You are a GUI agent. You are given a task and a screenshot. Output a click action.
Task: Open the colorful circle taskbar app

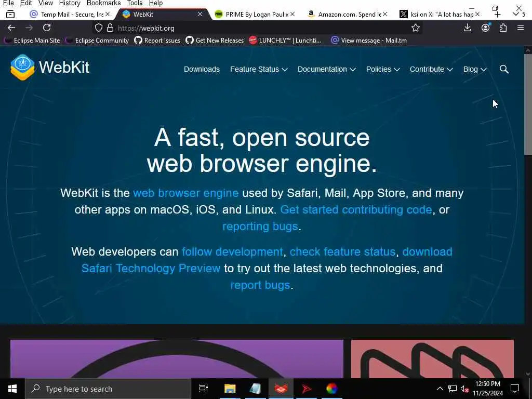(332, 389)
